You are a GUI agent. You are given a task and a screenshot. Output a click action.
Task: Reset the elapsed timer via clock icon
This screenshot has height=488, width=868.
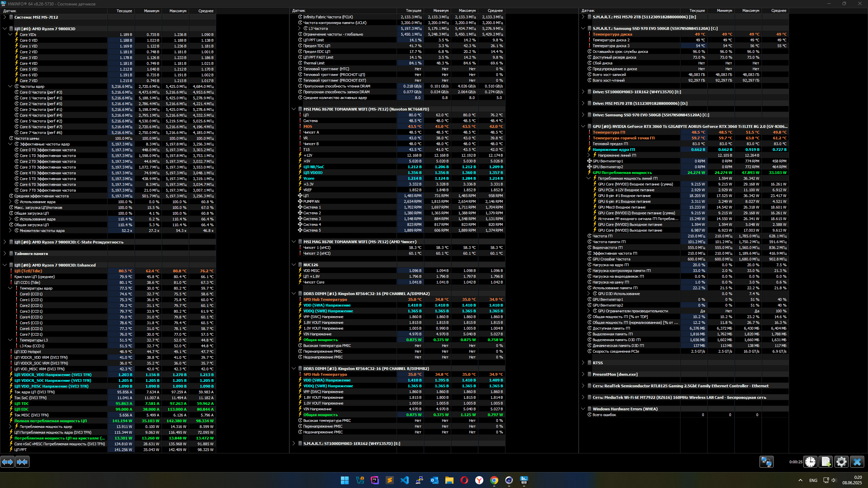tap(810, 462)
